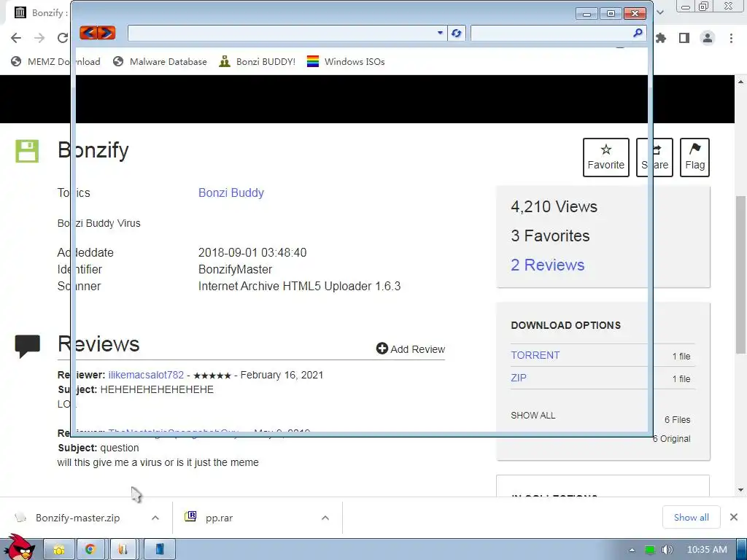
Task: Click the red forward arrow in overlay window
Action: pyautogui.click(x=107, y=33)
